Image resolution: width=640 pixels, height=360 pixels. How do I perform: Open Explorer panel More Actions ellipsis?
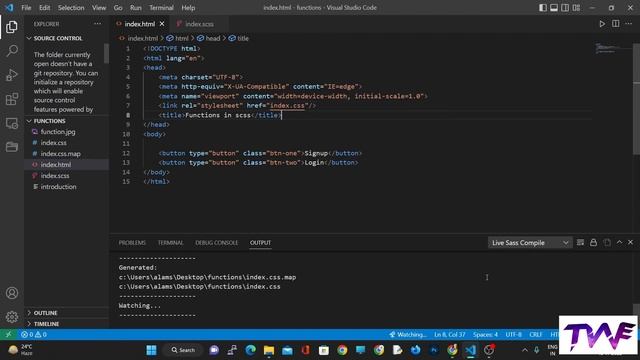98,24
